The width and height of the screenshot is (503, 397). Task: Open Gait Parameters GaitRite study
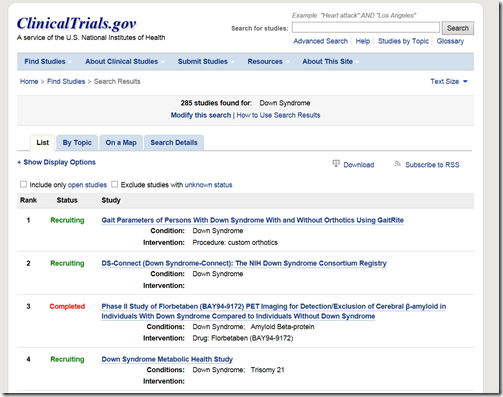(x=252, y=220)
